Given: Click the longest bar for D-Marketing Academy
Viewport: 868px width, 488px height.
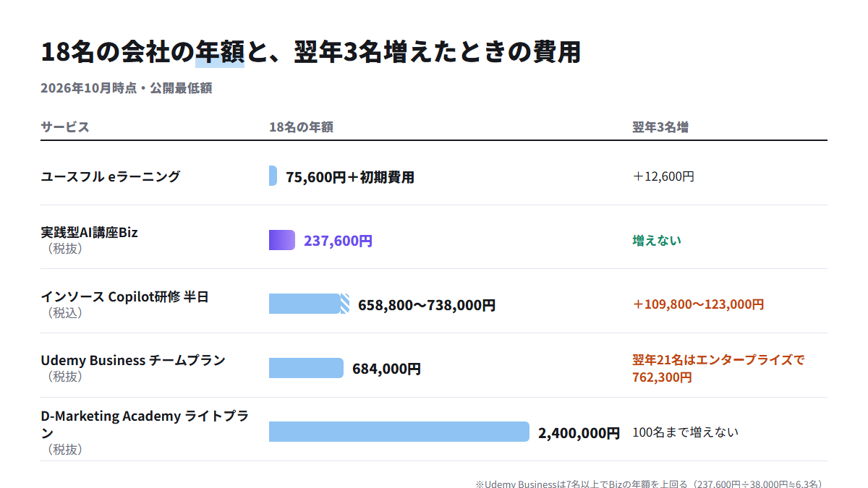Looking at the screenshot, I should tap(399, 432).
